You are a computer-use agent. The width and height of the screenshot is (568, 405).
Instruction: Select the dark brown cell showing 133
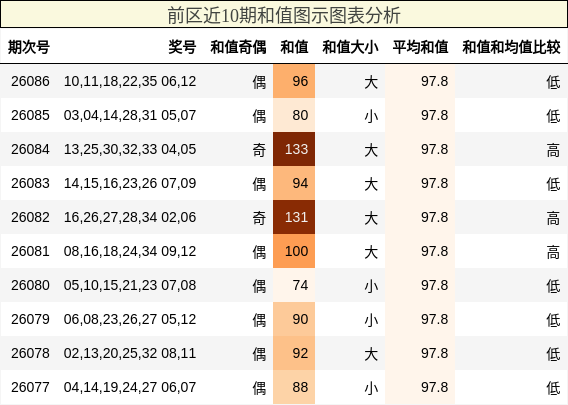[x=294, y=149]
